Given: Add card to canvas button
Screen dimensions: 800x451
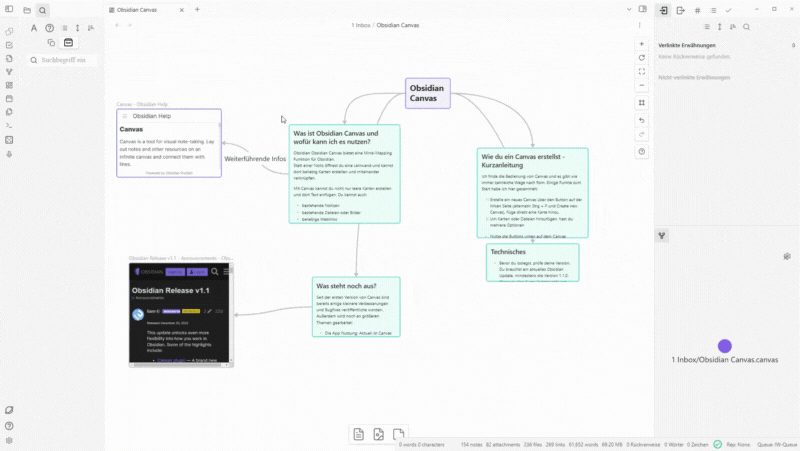Looking at the screenshot, I should coord(359,434).
